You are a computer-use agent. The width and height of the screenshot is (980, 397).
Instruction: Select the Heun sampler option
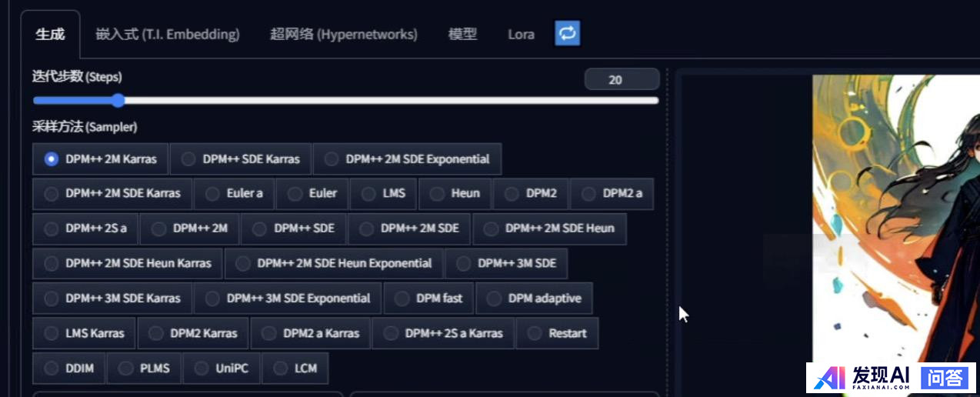point(437,194)
